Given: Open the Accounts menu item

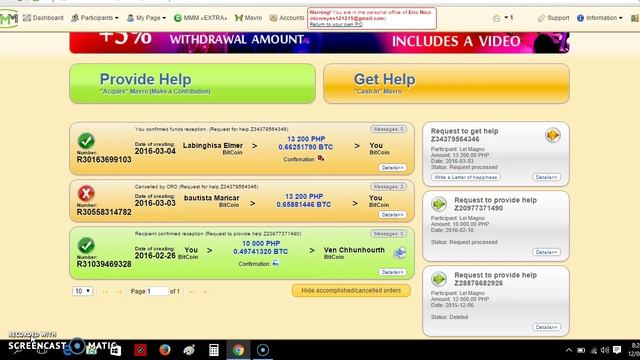Looking at the screenshot, I should pyautogui.click(x=287, y=18).
